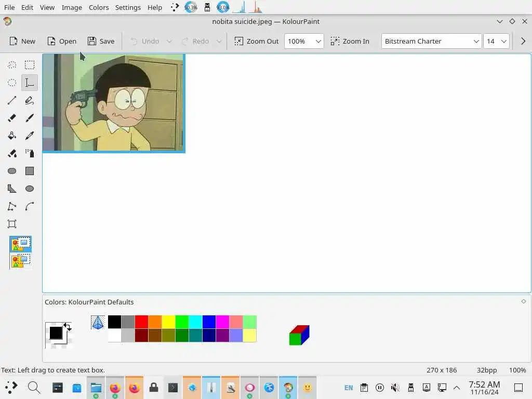Select the Pen tool
The height and width of the screenshot is (399, 532).
click(30, 100)
